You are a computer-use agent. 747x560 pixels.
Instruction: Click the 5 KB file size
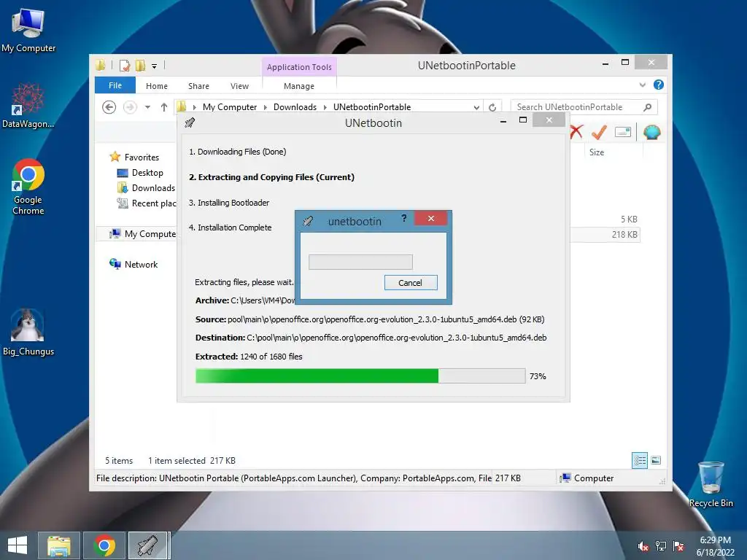tap(629, 219)
